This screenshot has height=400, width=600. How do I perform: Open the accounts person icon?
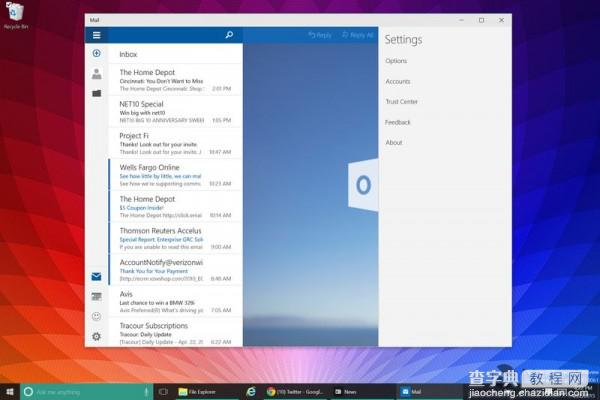coord(96,73)
